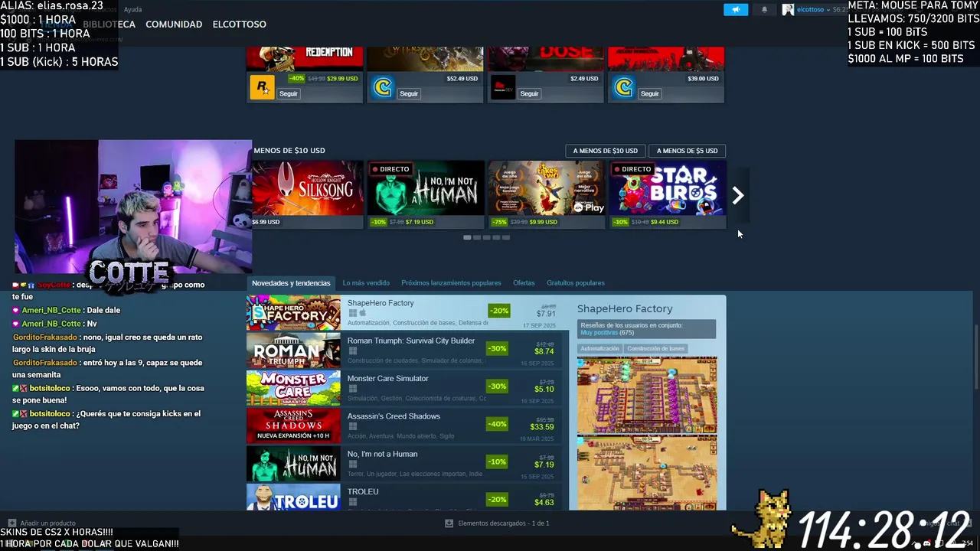The width and height of the screenshot is (980, 551).
Task: Select the first carousel page dot
Action: [467, 237]
